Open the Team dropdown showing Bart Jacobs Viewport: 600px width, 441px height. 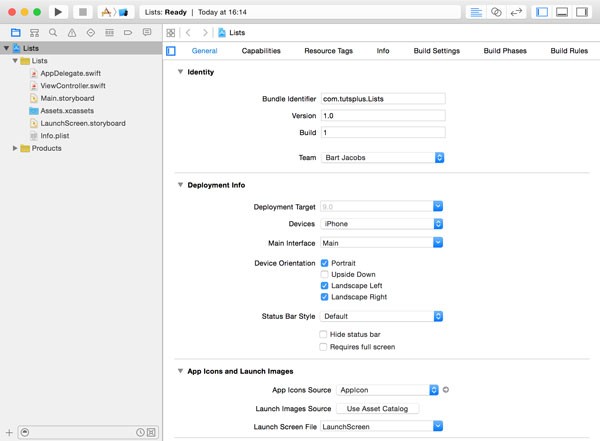[383, 157]
